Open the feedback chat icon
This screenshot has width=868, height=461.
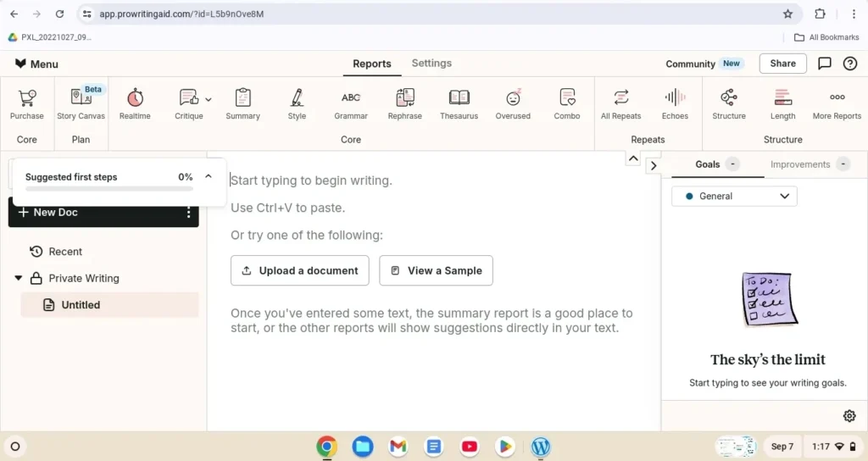click(x=825, y=64)
